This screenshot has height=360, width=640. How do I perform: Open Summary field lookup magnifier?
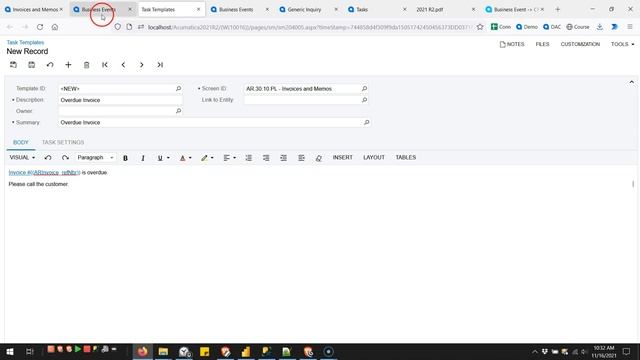tap(367, 122)
